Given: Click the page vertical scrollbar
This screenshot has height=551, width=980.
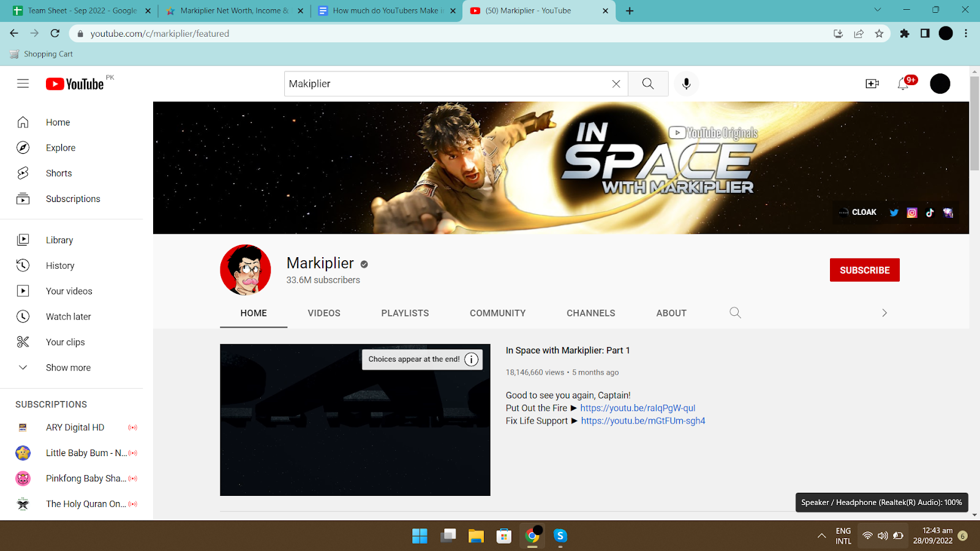Looking at the screenshot, I should 974,122.
